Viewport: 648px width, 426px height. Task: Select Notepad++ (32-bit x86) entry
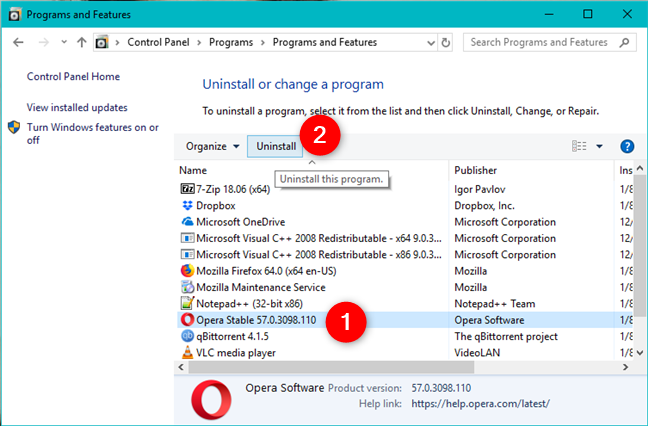pos(405,303)
